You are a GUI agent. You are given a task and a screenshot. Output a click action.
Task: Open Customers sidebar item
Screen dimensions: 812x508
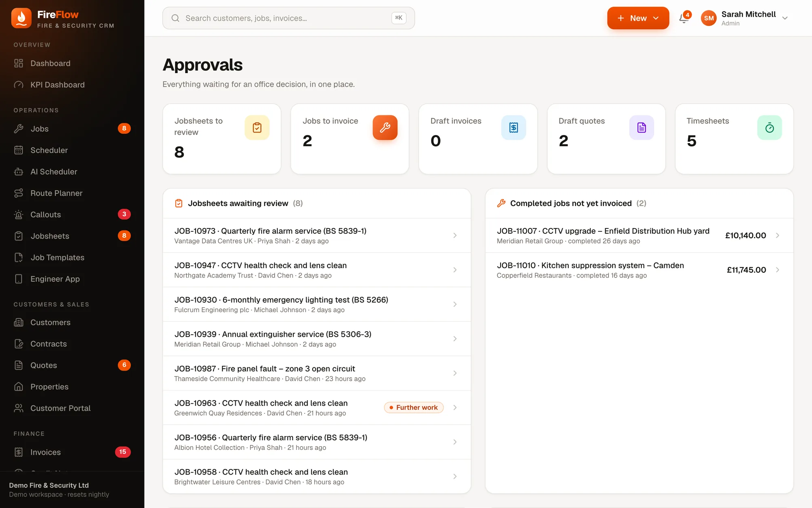[x=72, y=322]
